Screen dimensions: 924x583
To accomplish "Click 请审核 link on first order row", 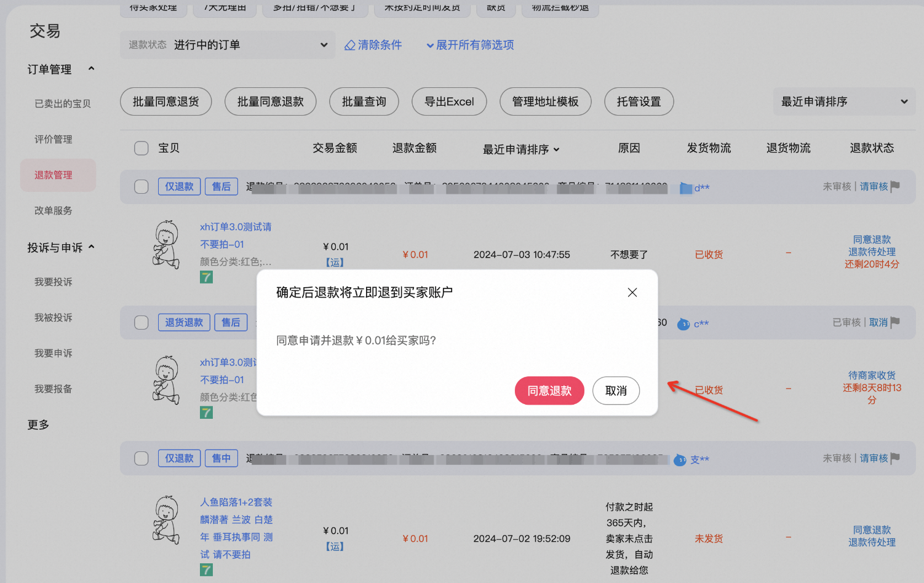I will (x=874, y=186).
